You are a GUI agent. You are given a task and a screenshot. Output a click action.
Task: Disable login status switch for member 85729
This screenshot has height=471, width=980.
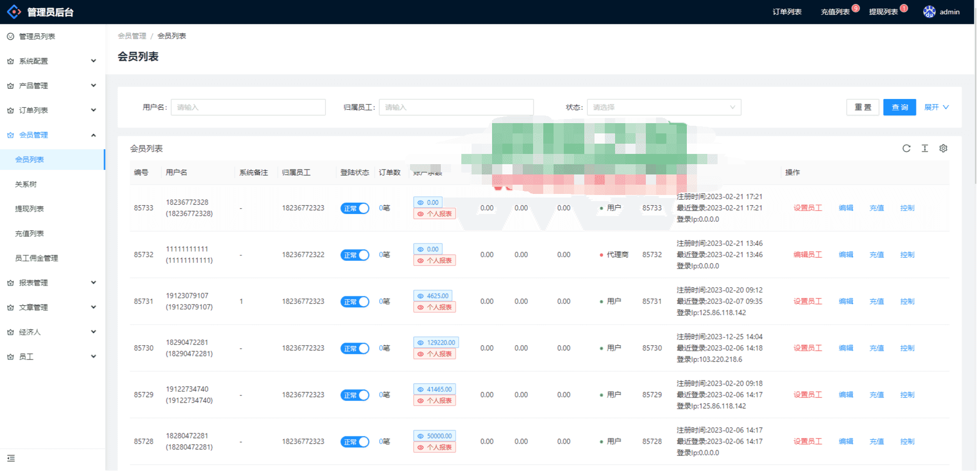click(355, 395)
